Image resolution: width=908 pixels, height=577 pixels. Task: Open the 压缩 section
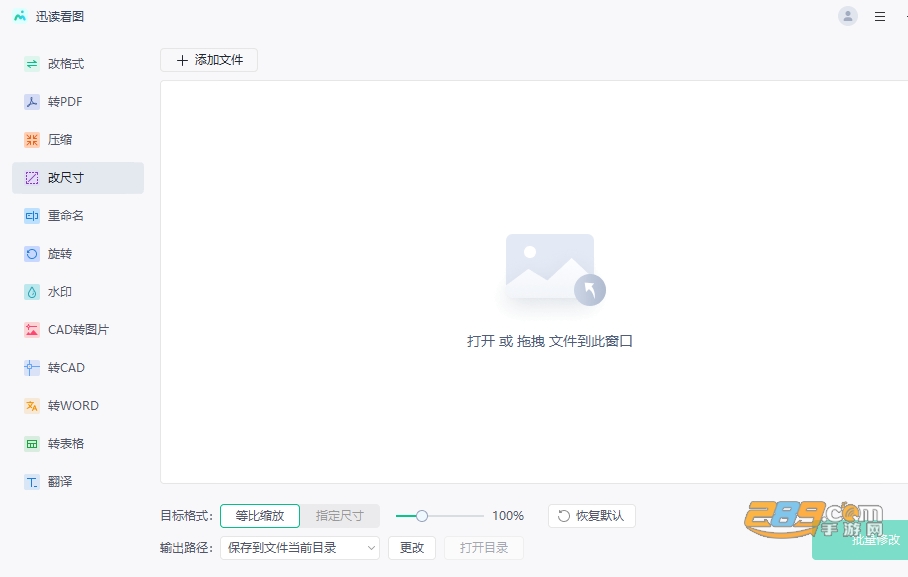coord(78,140)
